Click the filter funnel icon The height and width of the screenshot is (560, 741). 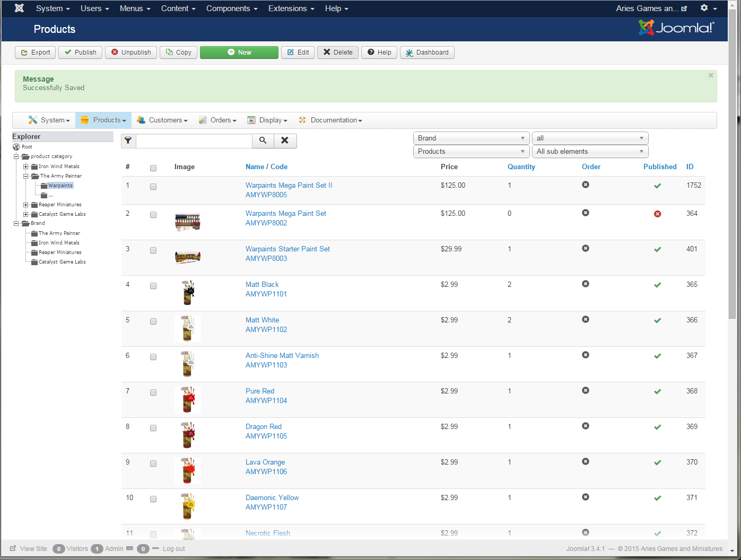click(x=128, y=141)
